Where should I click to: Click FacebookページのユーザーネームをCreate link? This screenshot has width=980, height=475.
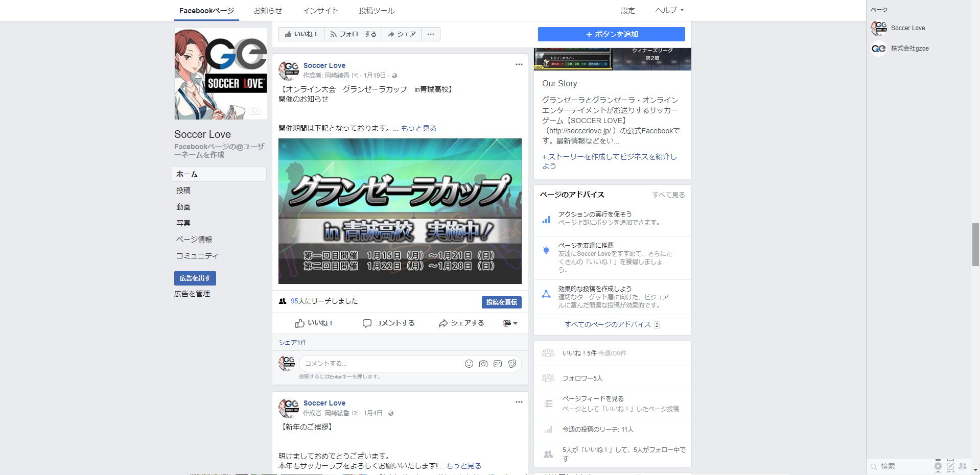pyautogui.click(x=219, y=151)
